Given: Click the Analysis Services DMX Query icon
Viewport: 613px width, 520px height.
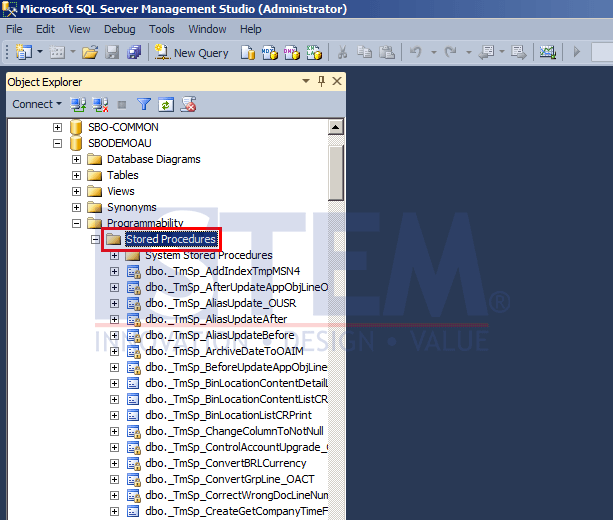Looking at the screenshot, I should pyautogui.click(x=292, y=52).
